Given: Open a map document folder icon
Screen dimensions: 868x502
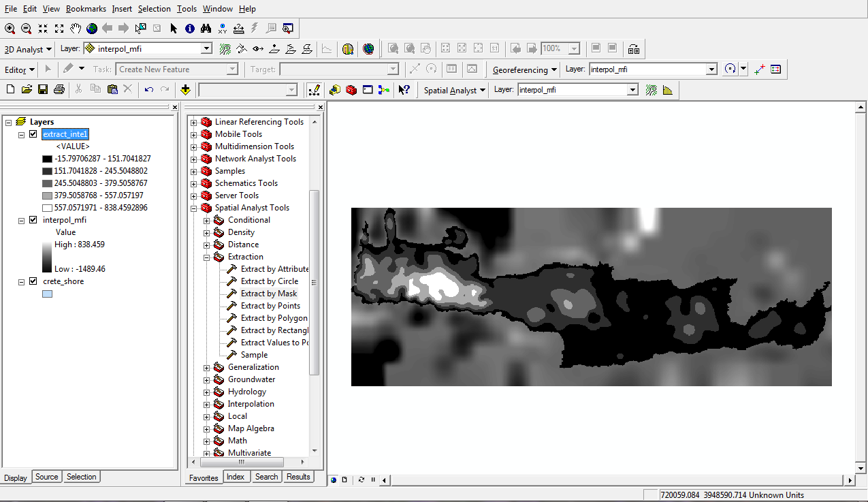Looking at the screenshot, I should click(x=27, y=89).
